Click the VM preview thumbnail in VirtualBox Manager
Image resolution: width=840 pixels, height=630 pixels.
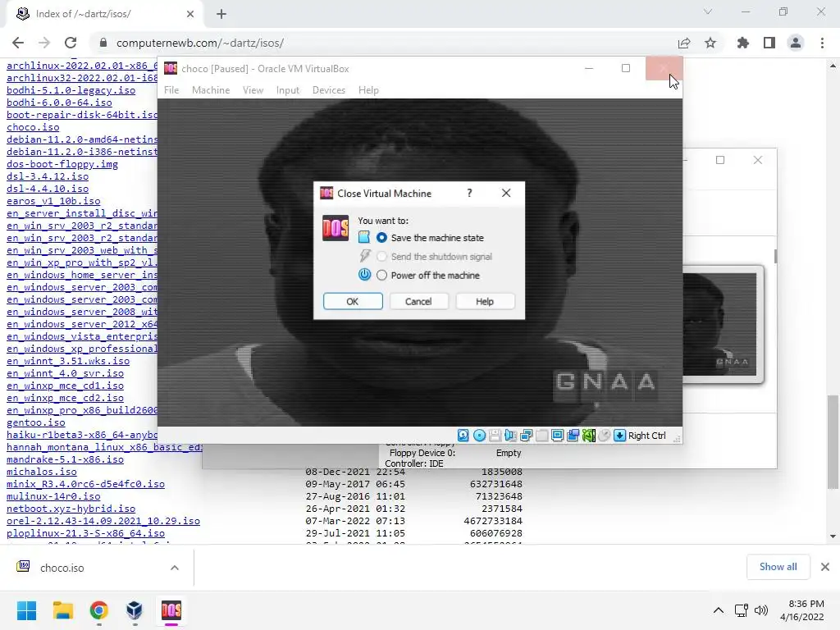[722, 324]
